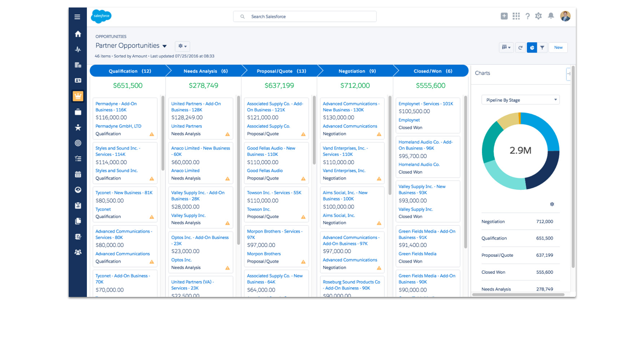
Task: Toggle the filter funnel panel
Action: pyautogui.click(x=543, y=48)
